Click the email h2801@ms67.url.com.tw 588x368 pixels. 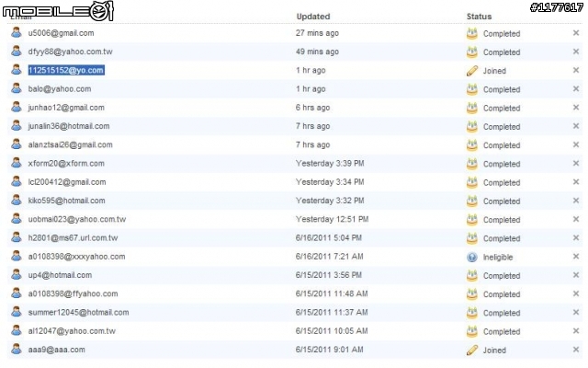(x=73, y=237)
